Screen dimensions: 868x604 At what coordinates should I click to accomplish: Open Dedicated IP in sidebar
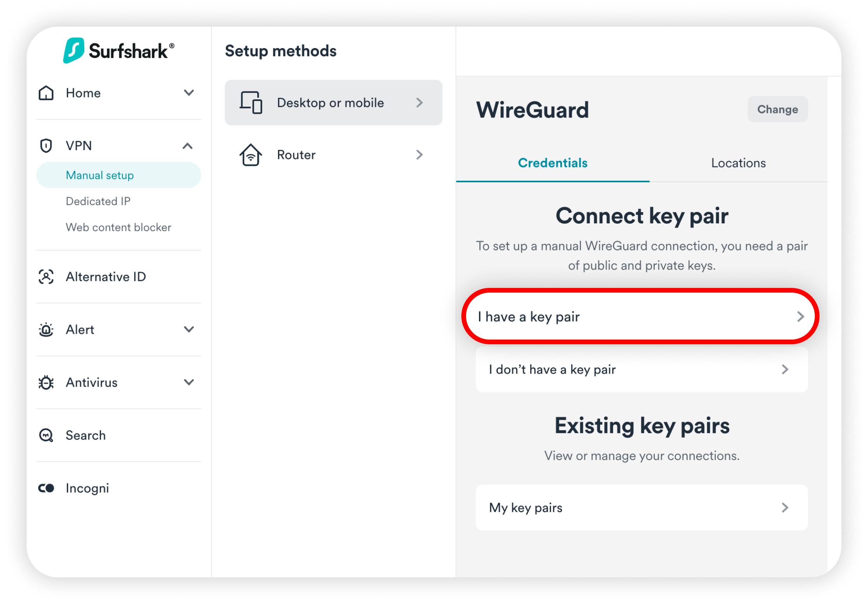(98, 201)
